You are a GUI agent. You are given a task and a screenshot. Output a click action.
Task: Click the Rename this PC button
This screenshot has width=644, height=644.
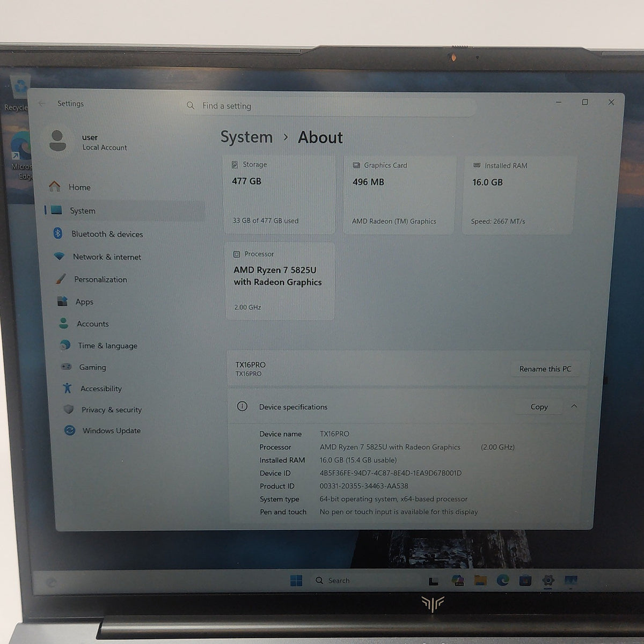(545, 369)
